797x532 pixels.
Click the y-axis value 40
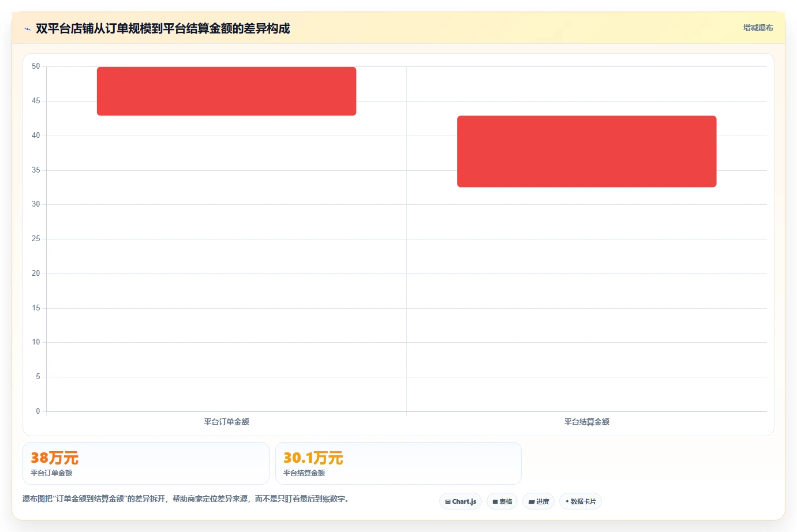coord(36,136)
